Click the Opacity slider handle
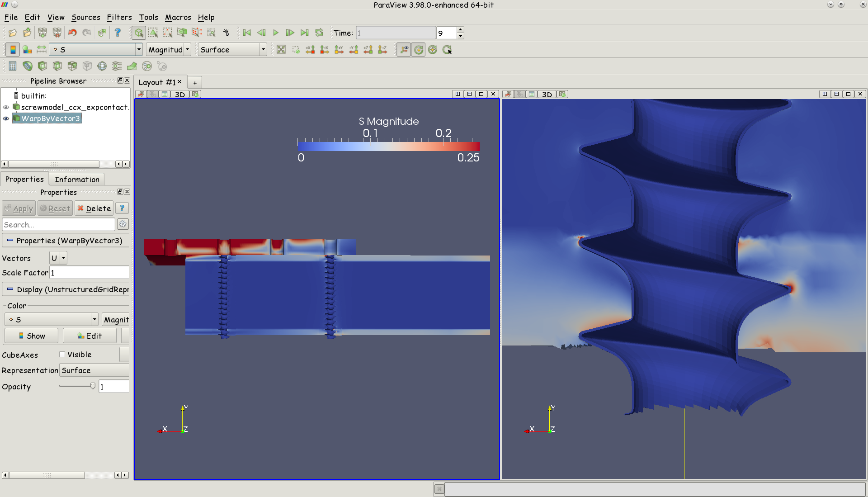This screenshot has width=868, height=497. tap(93, 386)
